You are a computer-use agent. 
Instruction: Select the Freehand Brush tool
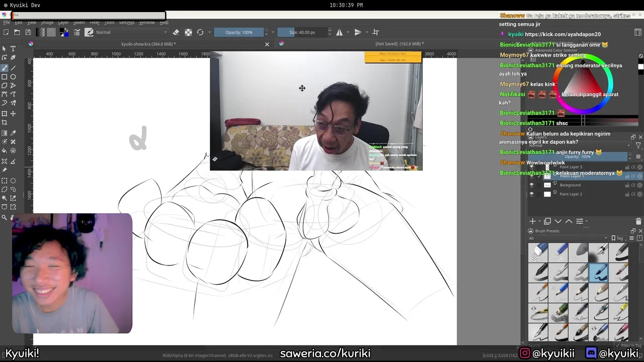5,68
